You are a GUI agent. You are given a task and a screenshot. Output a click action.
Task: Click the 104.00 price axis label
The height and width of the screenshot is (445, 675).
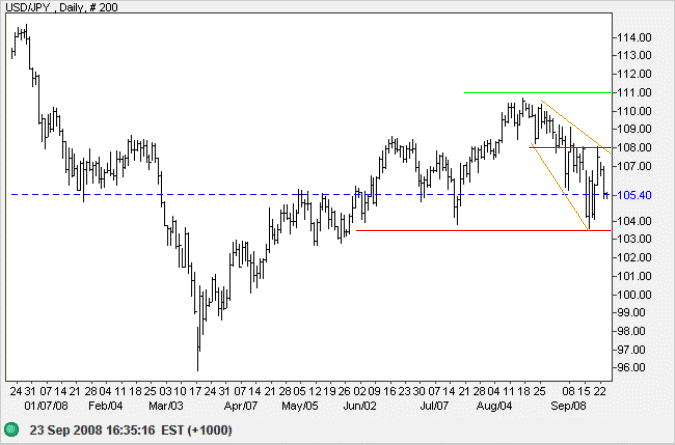tap(634, 221)
